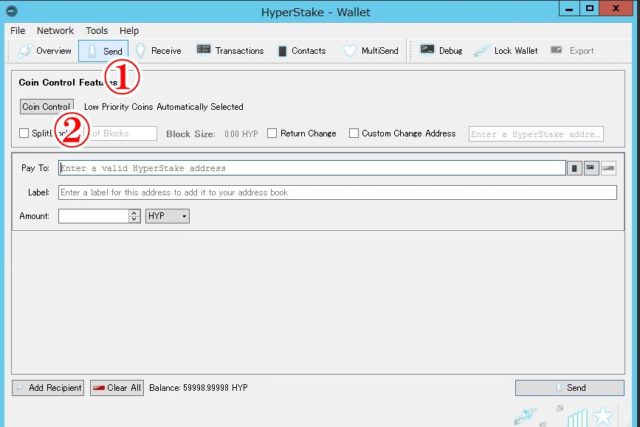This screenshot has height=427, width=640.
Task: Click Lock Wallet in toolbar
Action: [x=506, y=51]
